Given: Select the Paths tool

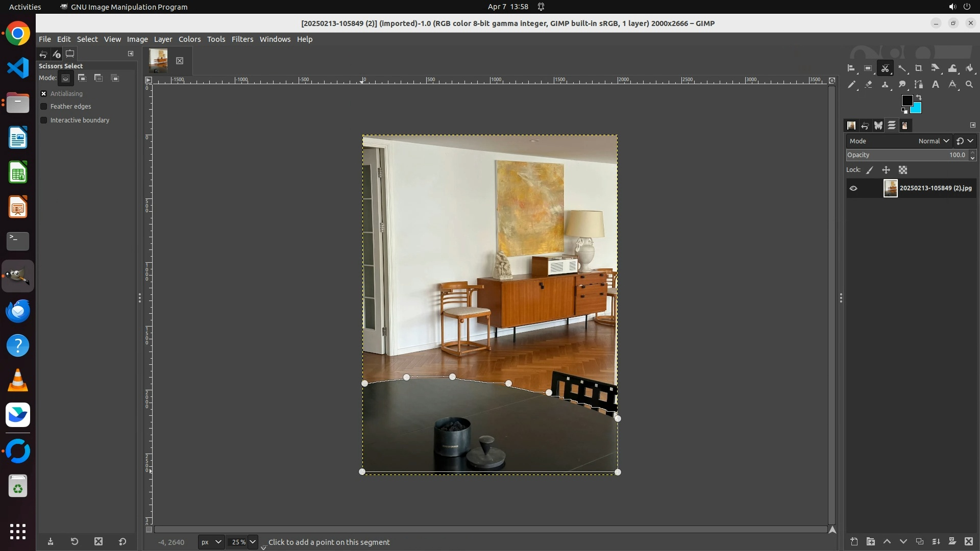Looking at the screenshot, I should pos(919,85).
